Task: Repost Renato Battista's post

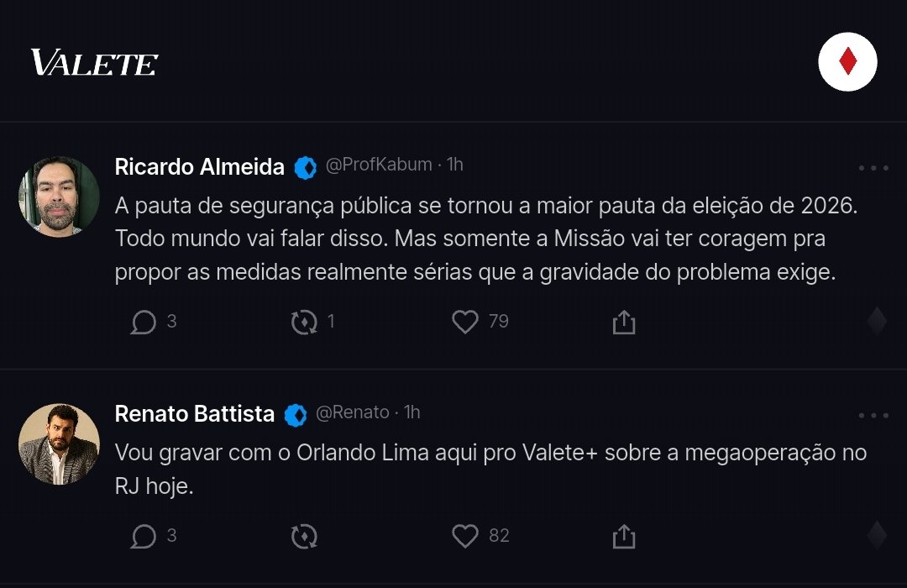Action: (x=303, y=536)
